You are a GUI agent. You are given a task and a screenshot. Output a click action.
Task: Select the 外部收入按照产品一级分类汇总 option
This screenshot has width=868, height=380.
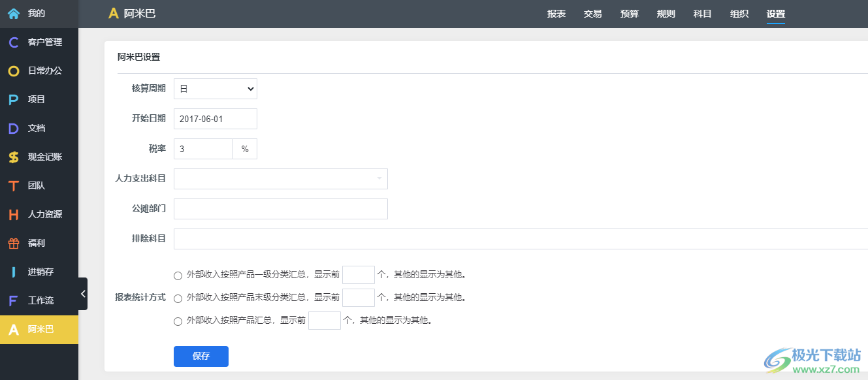coord(178,275)
